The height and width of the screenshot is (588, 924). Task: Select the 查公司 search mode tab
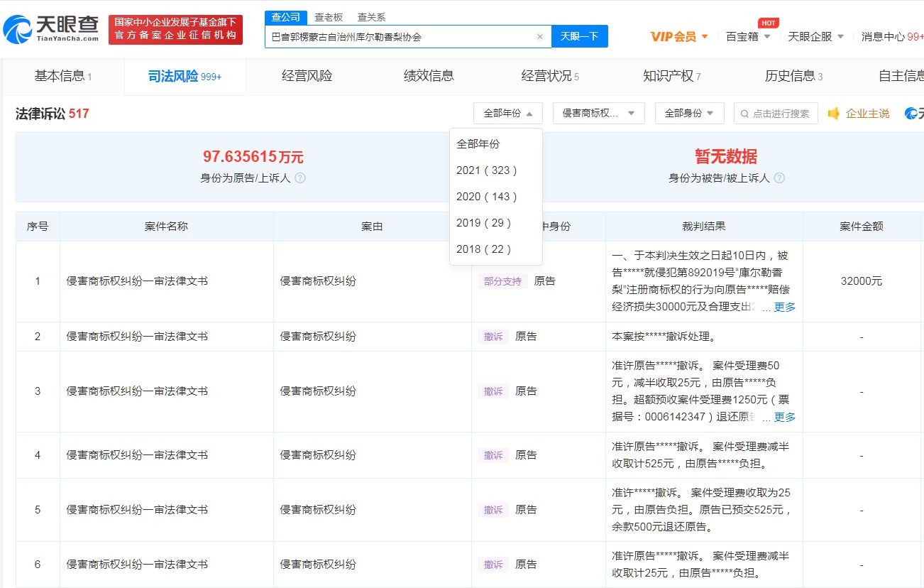[x=286, y=17]
